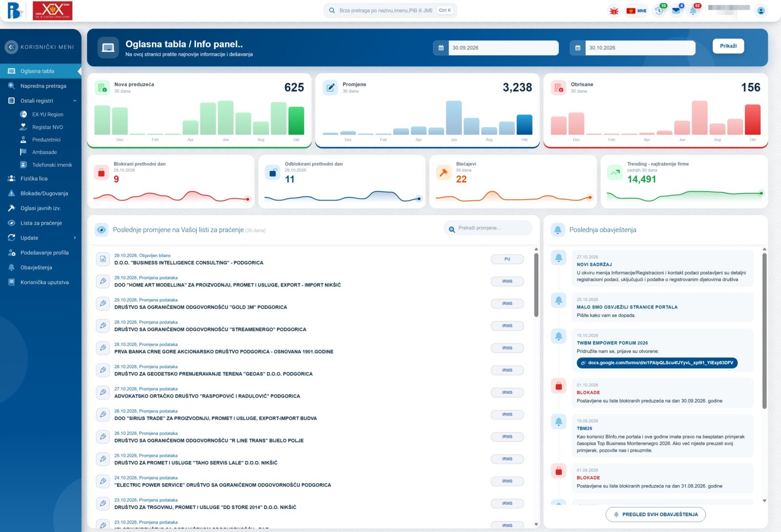Open the clock history icon in header
This screenshot has width=781, height=532.
[659, 10]
